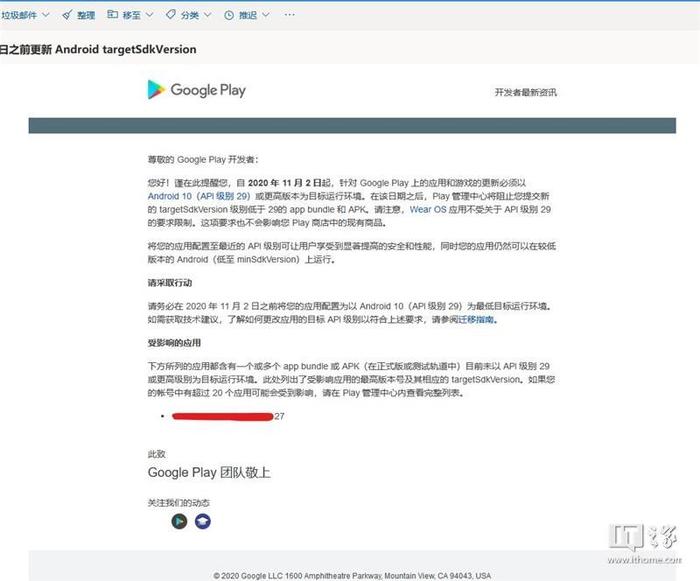This screenshot has width=700, height=581.
Task: Click the 分类 tag icon
Action: point(170,15)
